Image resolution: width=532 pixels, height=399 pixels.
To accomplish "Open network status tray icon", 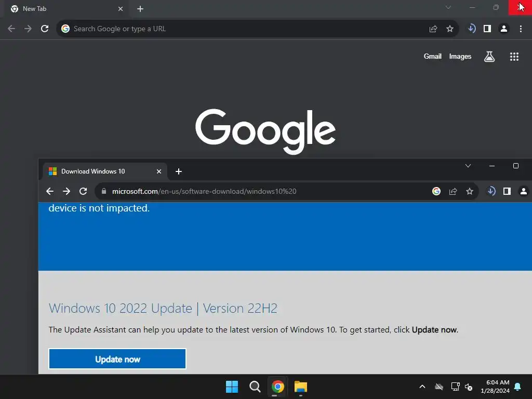I will (x=455, y=387).
